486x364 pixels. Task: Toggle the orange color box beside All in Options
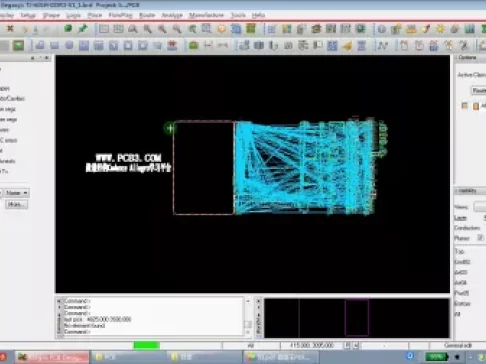(476, 106)
